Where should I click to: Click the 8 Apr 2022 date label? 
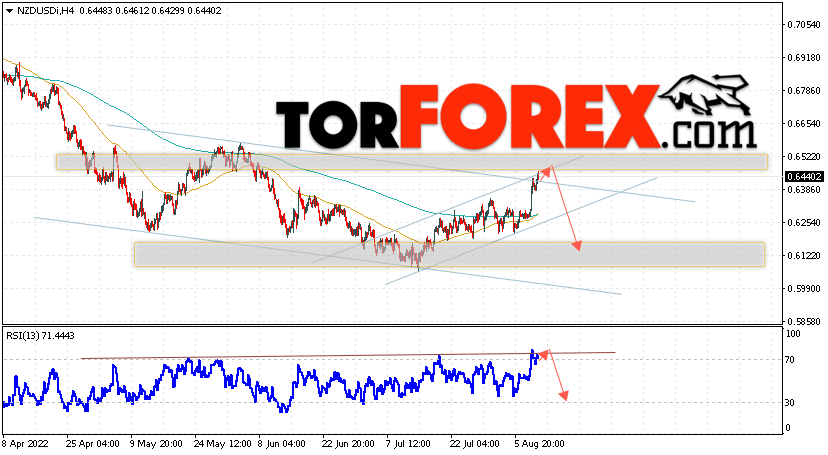click(25, 443)
